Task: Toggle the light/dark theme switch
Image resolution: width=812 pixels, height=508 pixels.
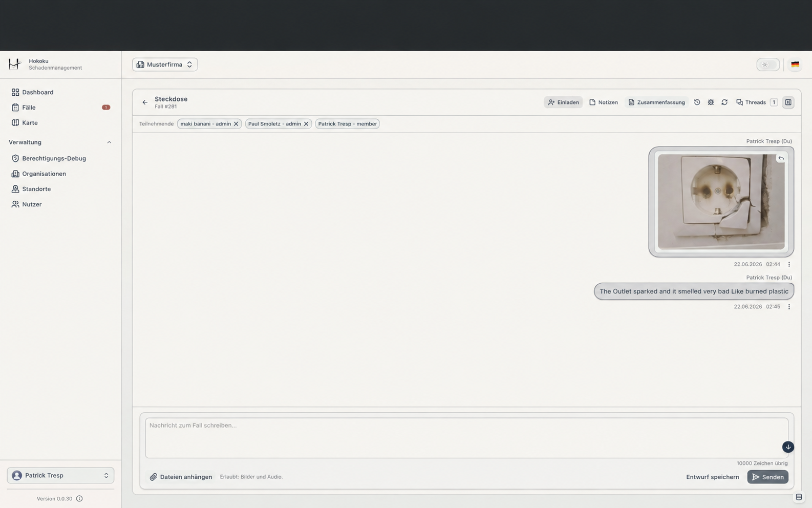Action: (x=768, y=65)
